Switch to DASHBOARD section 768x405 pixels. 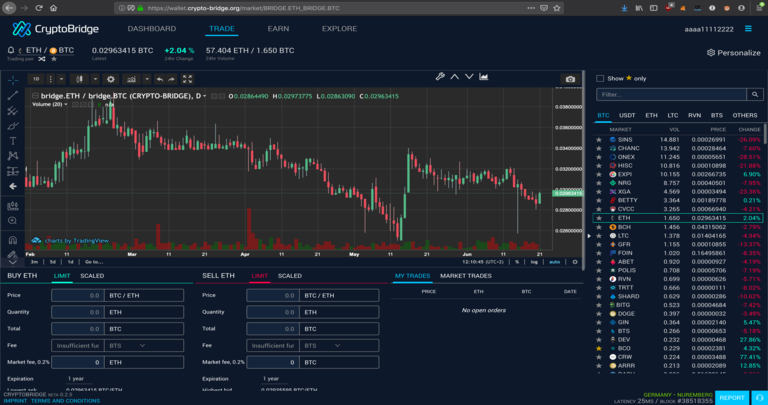152,29
